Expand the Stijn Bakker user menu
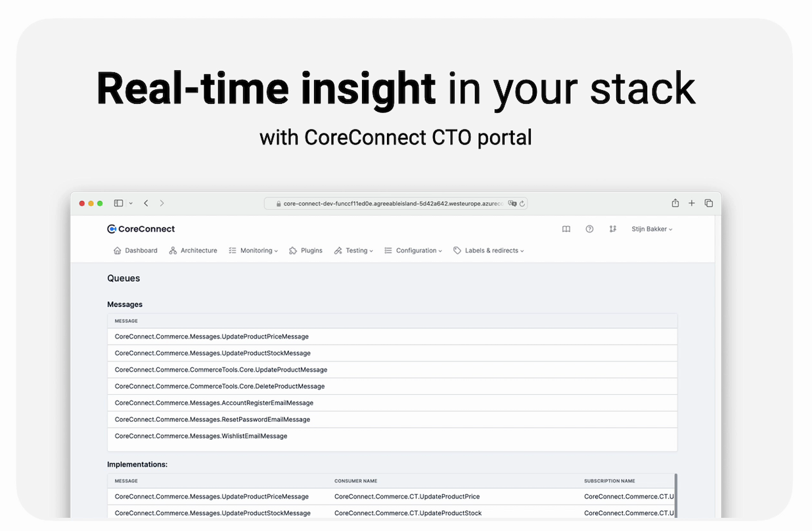This screenshot has height=531, width=812. pyautogui.click(x=652, y=229)
